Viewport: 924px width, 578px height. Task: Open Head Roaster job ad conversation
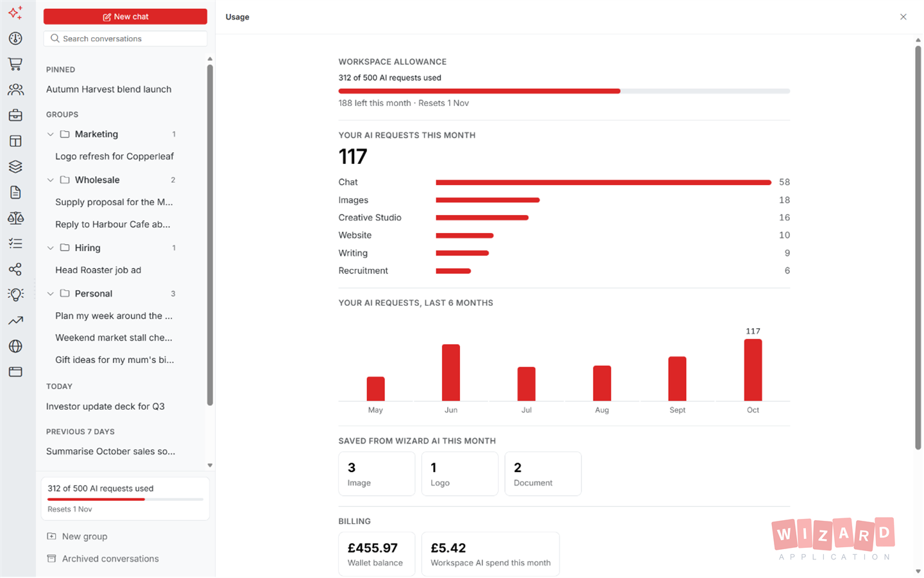click(98, 270)
